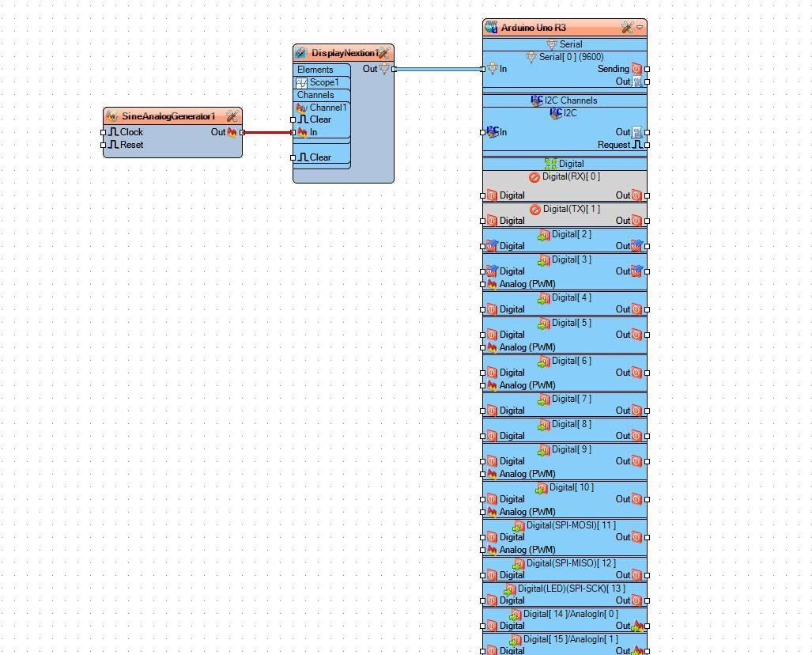Click the Digital(RX)[0] Out pin icon
Viewport: 812px width, 655px height.
[636, 196]
